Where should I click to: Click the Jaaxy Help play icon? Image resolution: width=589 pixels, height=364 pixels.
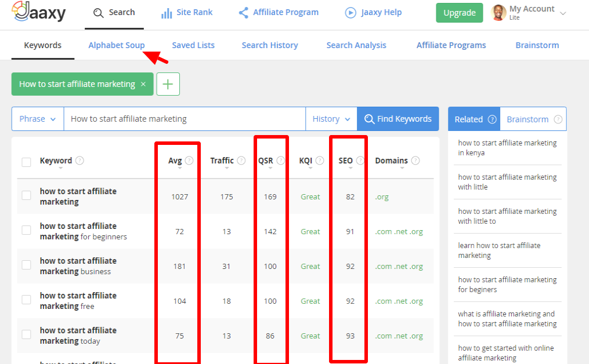(350, 13)
